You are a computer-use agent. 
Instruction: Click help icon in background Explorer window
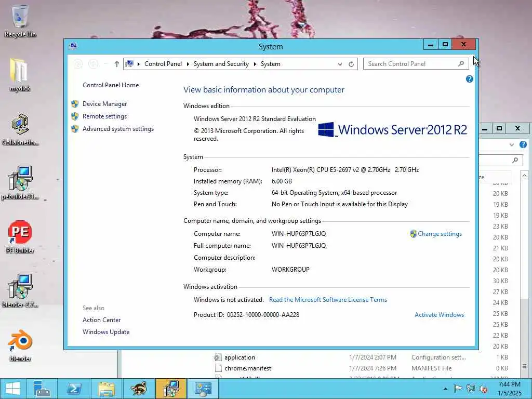pos(523,144)
